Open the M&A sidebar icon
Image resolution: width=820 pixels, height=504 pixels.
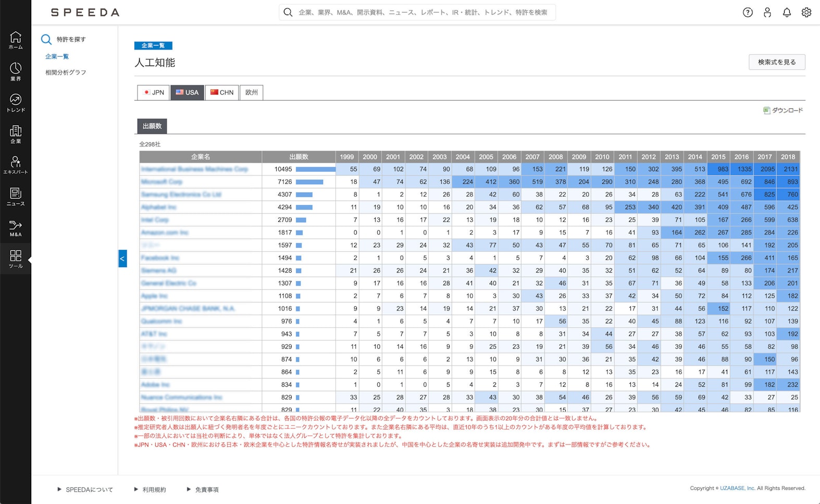[16, 228]
